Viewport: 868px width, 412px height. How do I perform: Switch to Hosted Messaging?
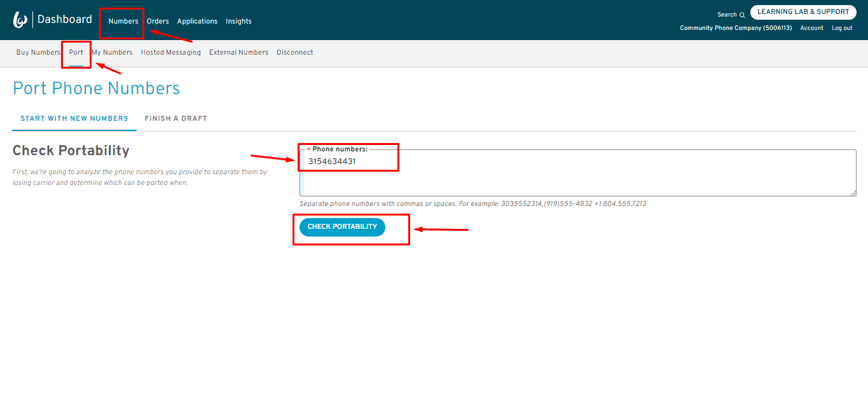pyautogui.click(x=170, y=52)
